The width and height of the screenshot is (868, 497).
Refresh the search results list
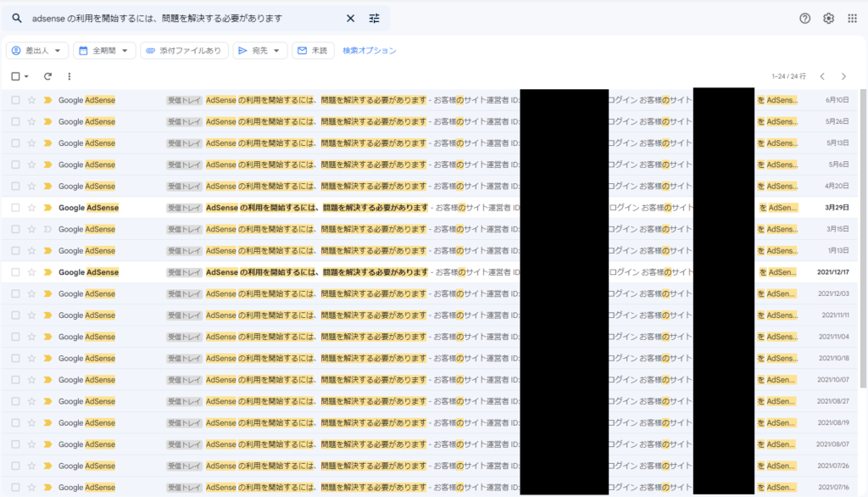(x=47, y=76)
